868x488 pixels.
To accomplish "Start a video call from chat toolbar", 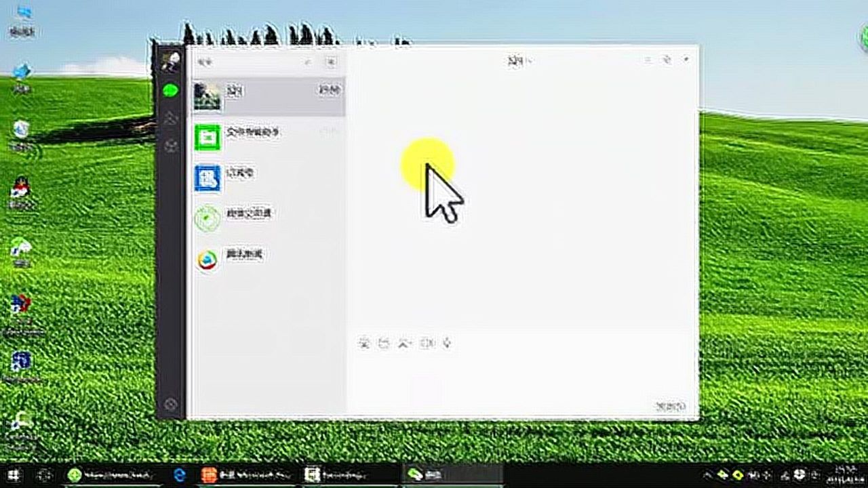I will (427, 343).
